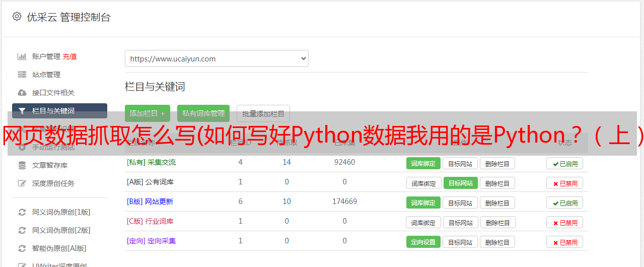The width and height of the screenshot is (644, 267).
Task: Click the 174669 collected count cell
Action: 344,202
